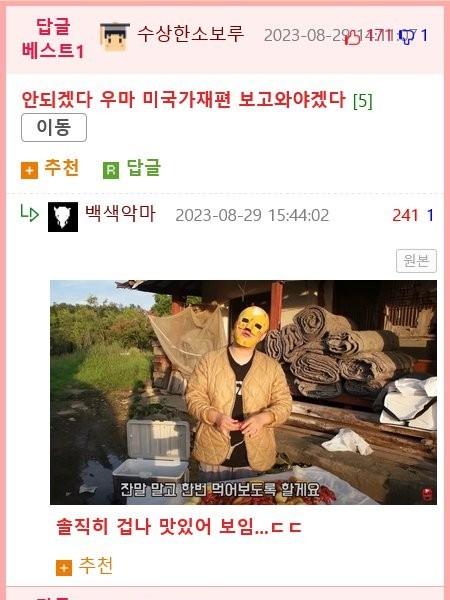The height and width of the screenshot is (600, 450).
Task: Open the masked man video screenshot
Action: click(x=243, y=393)
